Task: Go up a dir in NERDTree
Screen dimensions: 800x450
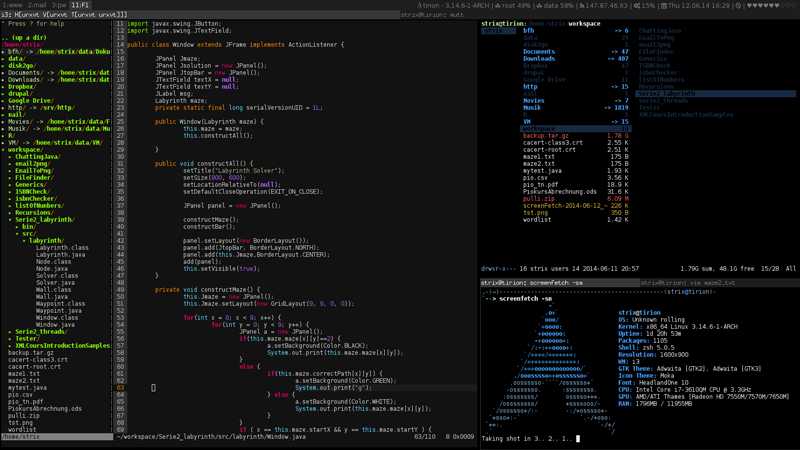Action: (x=24, y=38)
